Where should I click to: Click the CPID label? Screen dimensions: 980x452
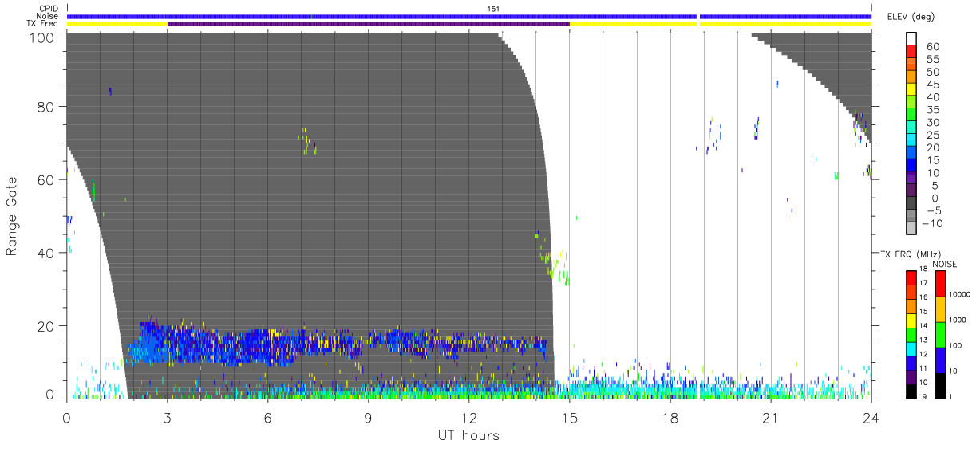pyautogui.click(x=49, y=8)
